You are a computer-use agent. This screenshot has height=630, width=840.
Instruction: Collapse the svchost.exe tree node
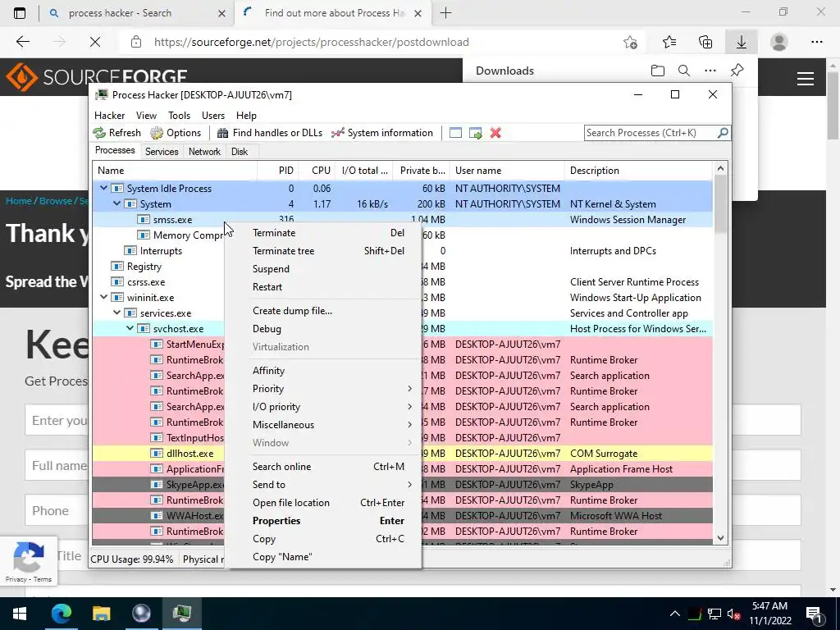click(x=130, y=328)
